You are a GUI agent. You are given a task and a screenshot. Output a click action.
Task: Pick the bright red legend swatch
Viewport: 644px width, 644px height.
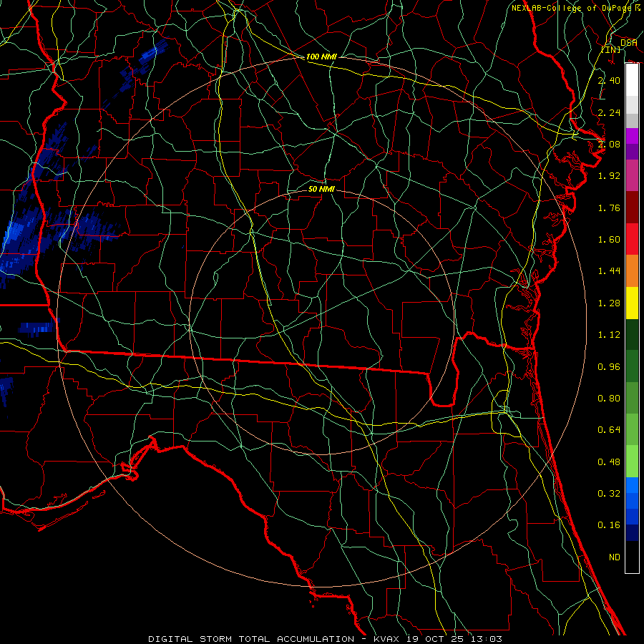pyautogui.click(x=632, y=239)
